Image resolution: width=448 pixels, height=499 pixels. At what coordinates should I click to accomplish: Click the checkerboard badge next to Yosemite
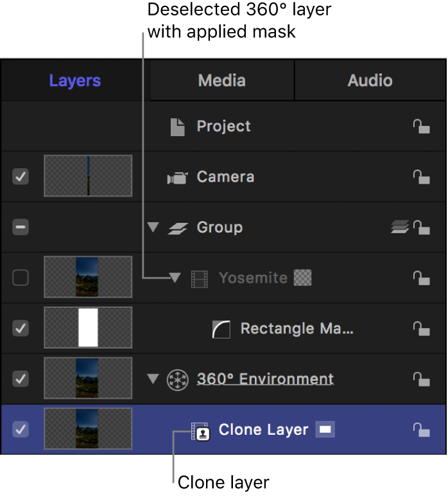pos(301,278)
